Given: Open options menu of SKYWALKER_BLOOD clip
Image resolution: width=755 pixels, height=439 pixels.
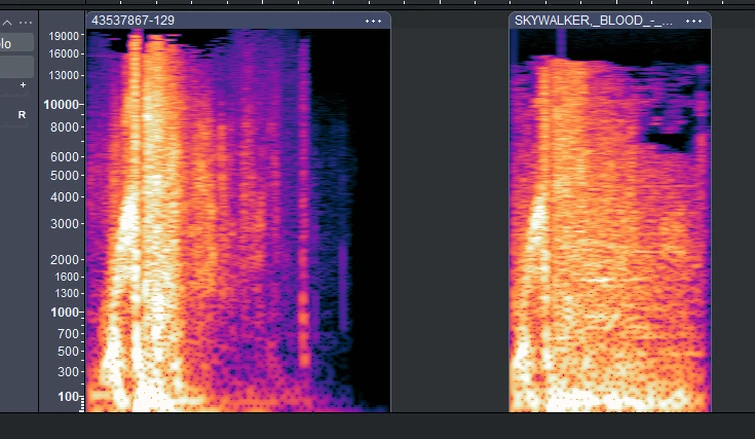Looking at the screenshot, I should pyautogui.click(x=693, y=21).
